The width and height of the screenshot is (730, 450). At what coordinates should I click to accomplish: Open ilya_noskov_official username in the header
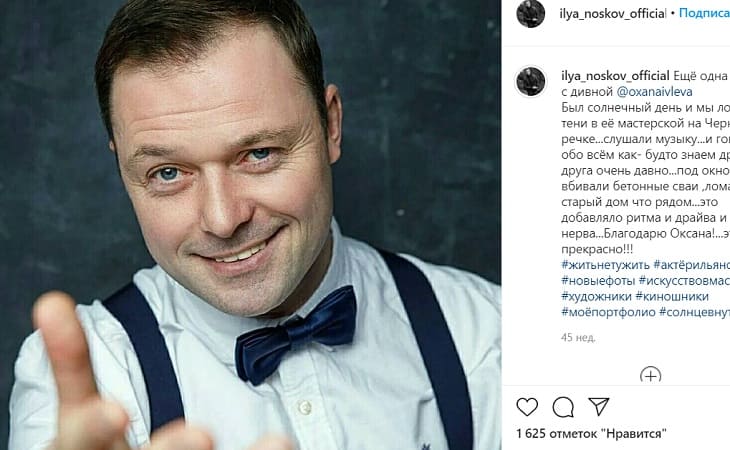coord(613,13)
